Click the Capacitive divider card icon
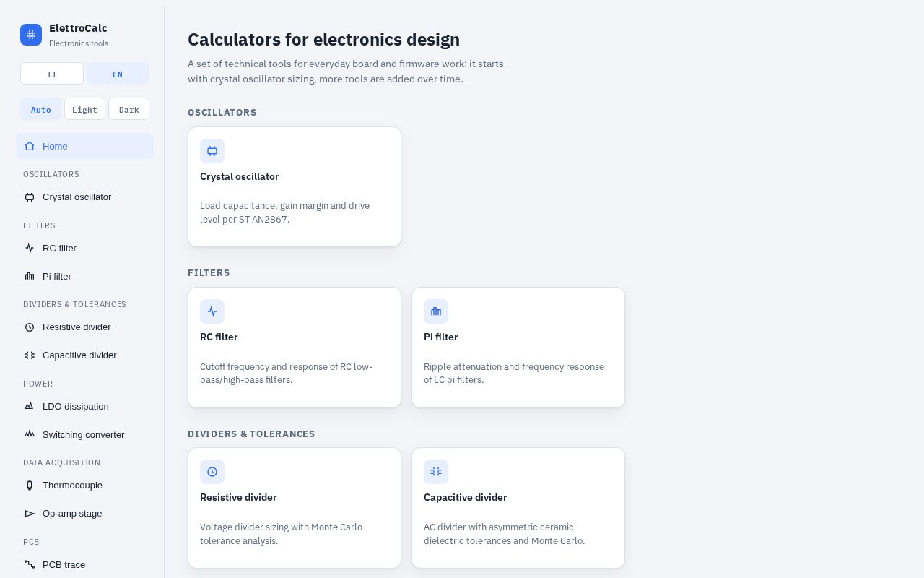Viewport: 924px width, 578px height. click(436, 472)
